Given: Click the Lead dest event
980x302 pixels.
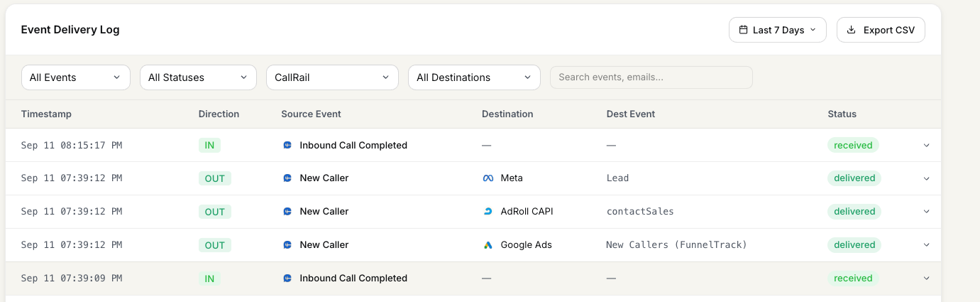Looking at the screenshot, I should click(x=617, y=178).
